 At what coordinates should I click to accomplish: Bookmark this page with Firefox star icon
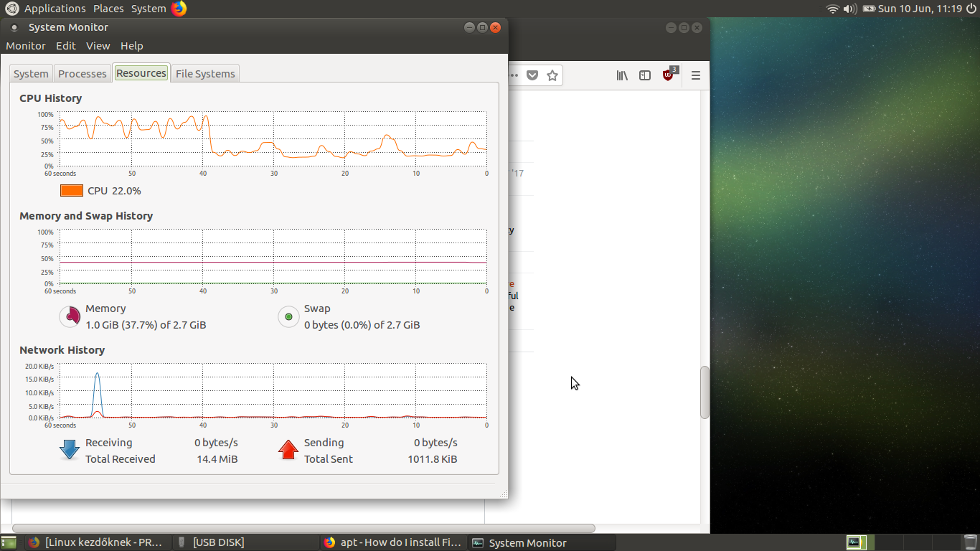pos(552,75)
